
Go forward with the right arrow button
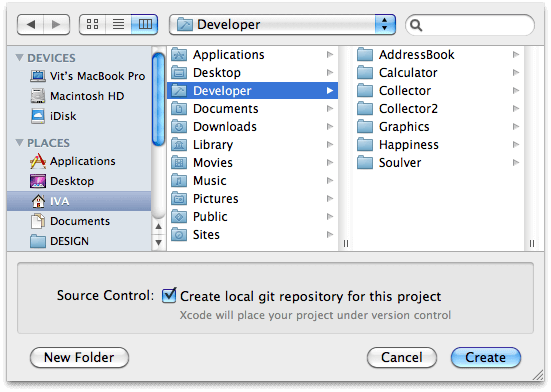coord(56,24)
